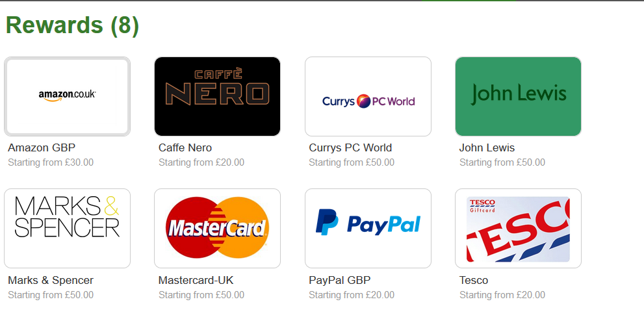Open the Mastercard-UK title link
Screen dimensions: 644x319
pos(196,281)
